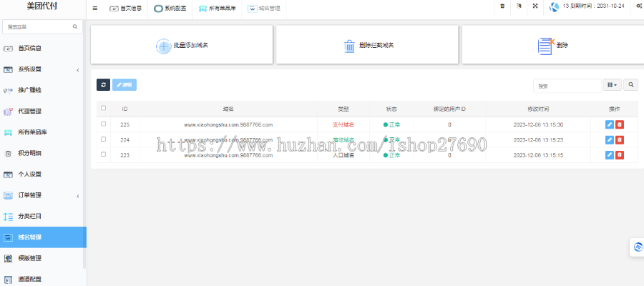
Task: Open 推广赚钱 in the sidebar
Action: [x=43, y=90]
